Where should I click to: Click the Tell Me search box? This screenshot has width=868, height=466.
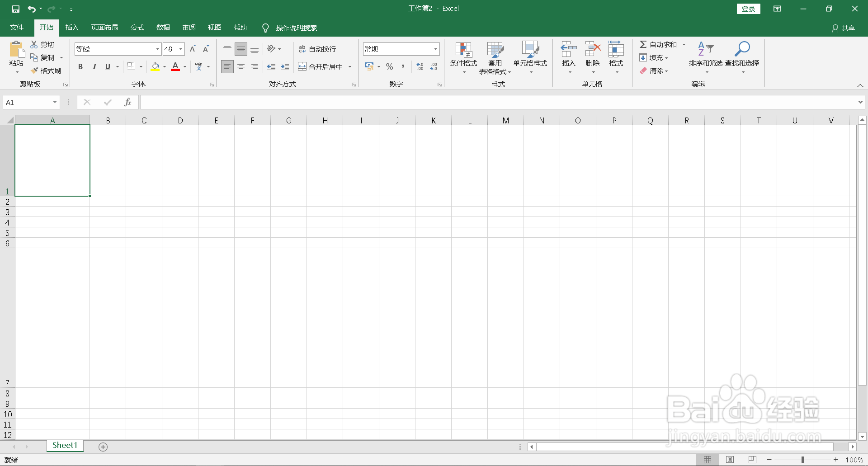point(290,28)
